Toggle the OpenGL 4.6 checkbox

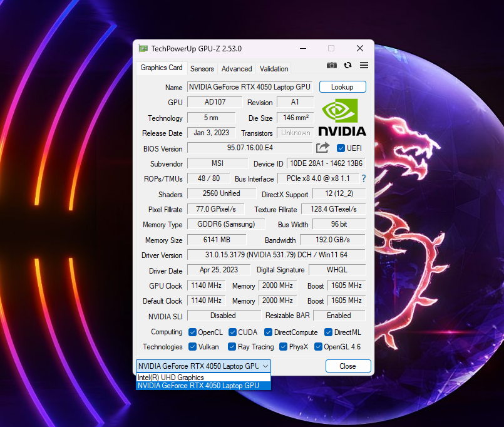tap(318, 347)
